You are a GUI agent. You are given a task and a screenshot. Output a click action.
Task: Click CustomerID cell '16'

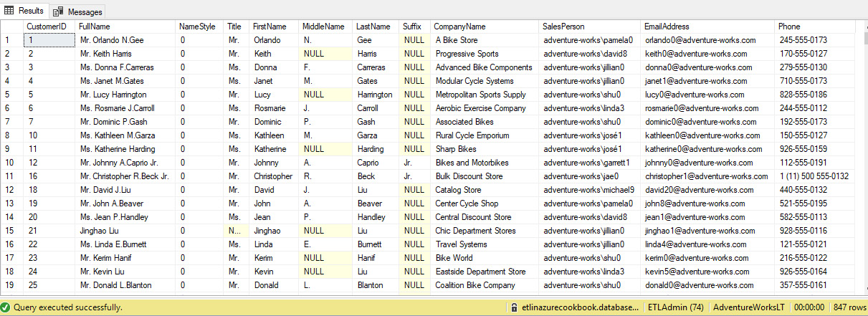click(x=49, y=176)
